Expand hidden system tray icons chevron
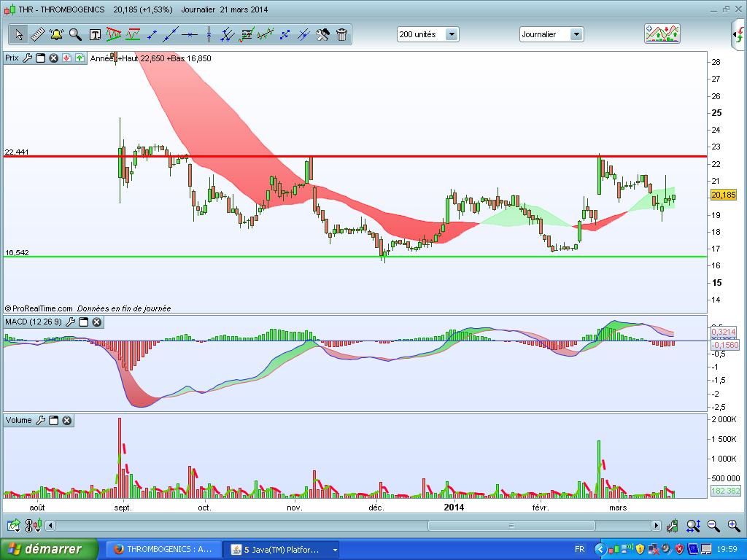 coord(600,550)
